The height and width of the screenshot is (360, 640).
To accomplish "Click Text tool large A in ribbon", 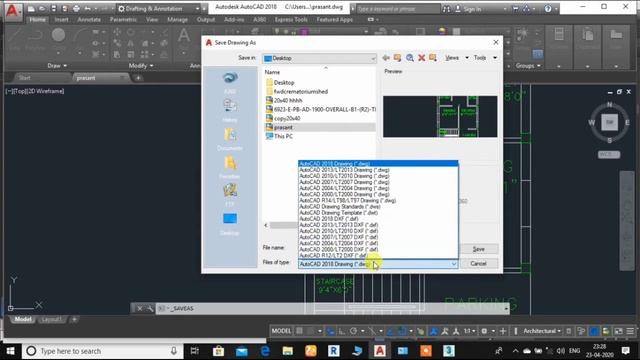I will (184, 36).
